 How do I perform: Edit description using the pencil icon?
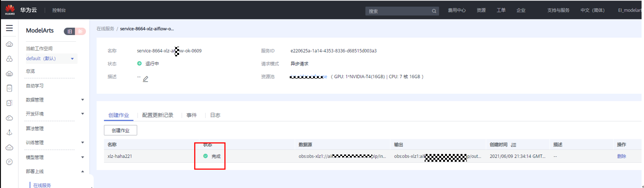point(146,79)
